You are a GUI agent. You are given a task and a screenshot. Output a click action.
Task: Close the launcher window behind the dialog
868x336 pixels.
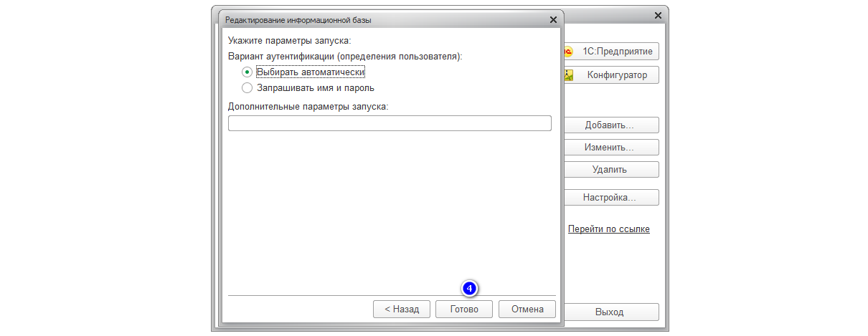[658, 15]
